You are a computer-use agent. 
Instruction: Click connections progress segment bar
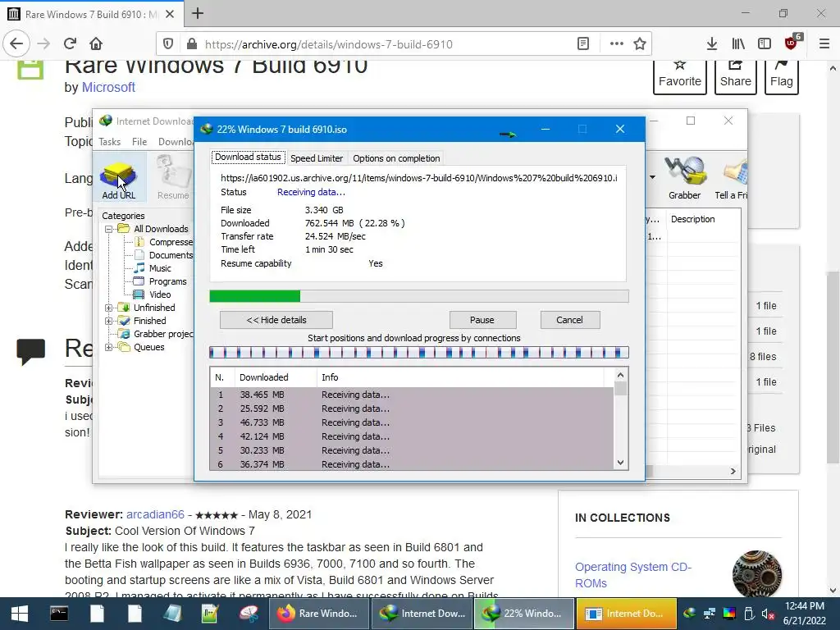pyautogui.click(x=419, y=353)
